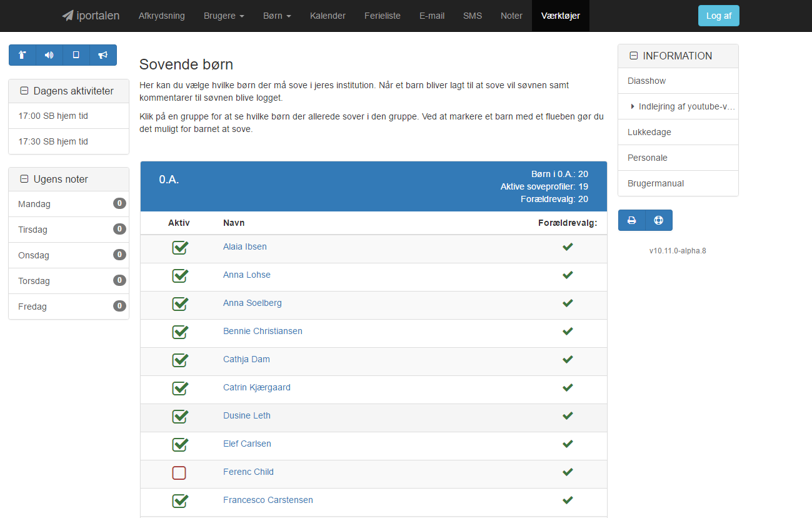
Task: Open the Børn dropdown menu
Action: click(277, 16)
